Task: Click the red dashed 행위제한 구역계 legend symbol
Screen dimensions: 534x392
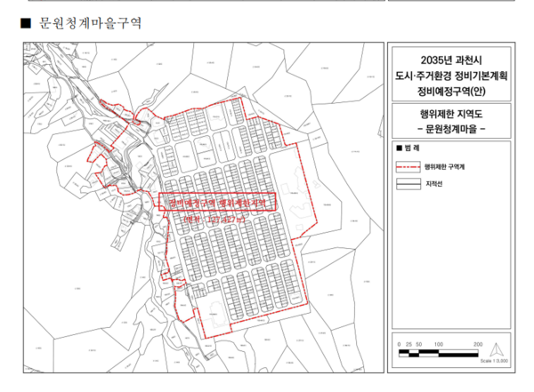Action: [409, 166]
